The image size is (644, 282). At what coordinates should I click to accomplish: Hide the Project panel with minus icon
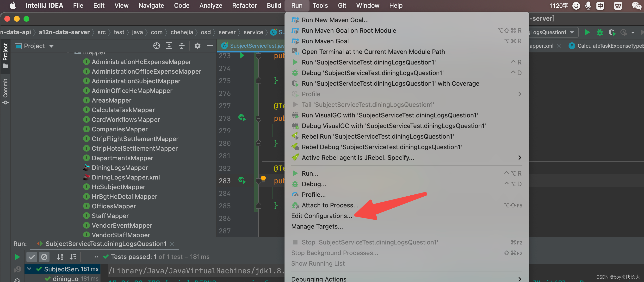click(210, 46)
